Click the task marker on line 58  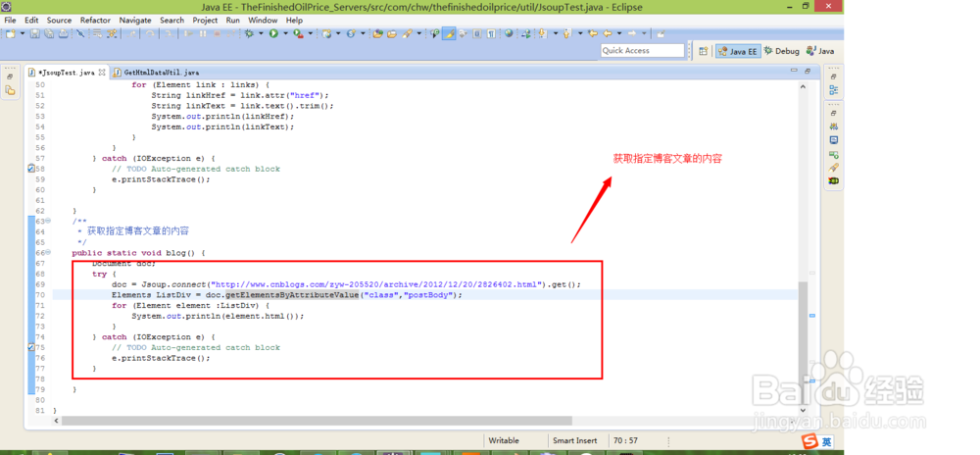(31, 169)
